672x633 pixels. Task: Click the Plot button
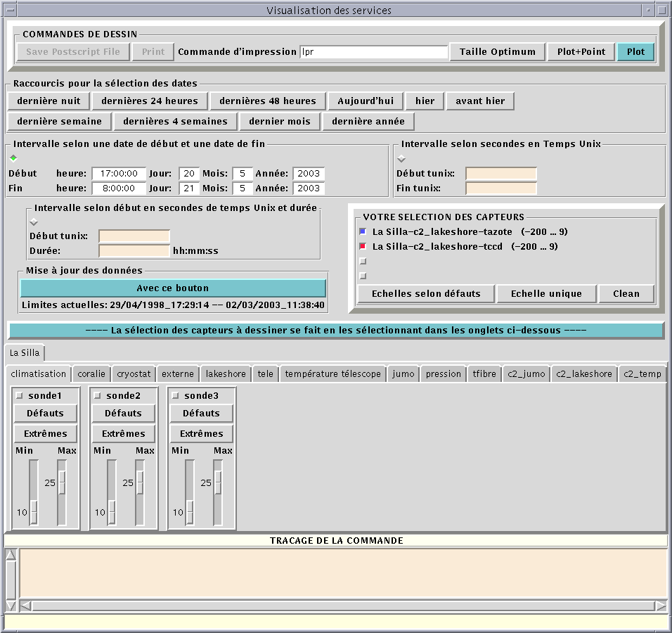point(635,51)
